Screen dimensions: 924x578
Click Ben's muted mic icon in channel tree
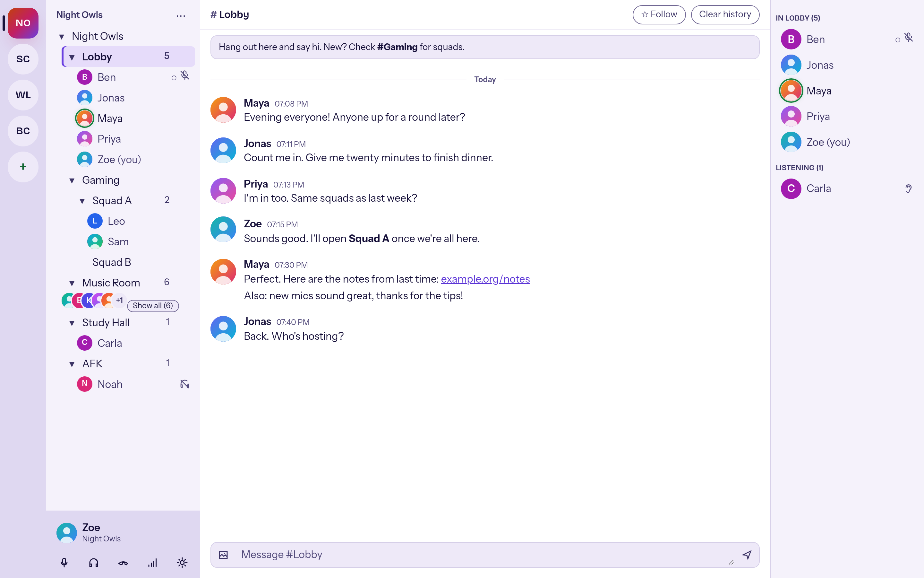185,76
